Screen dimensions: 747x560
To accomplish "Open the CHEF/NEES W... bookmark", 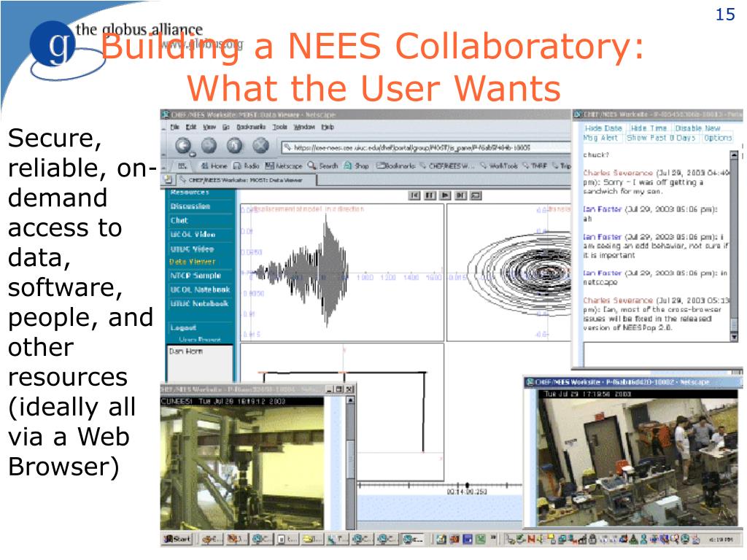I will (x=447, y=166).
